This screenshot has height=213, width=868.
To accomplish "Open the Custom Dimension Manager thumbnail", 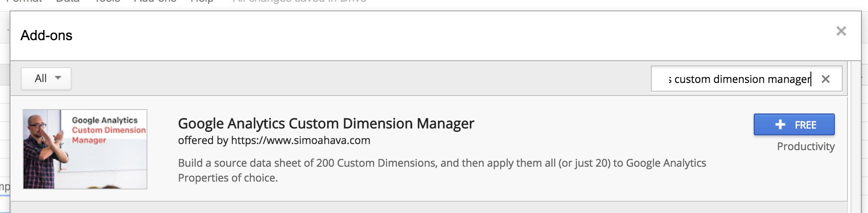I will click(85, 149).
